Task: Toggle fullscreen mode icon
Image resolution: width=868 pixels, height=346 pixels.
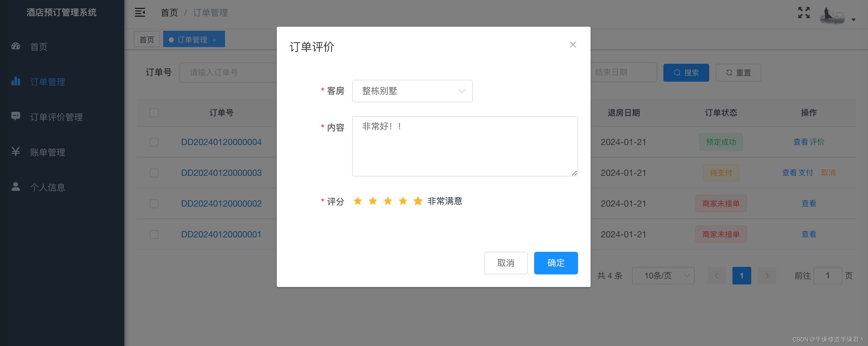Action: click(804, 13)
